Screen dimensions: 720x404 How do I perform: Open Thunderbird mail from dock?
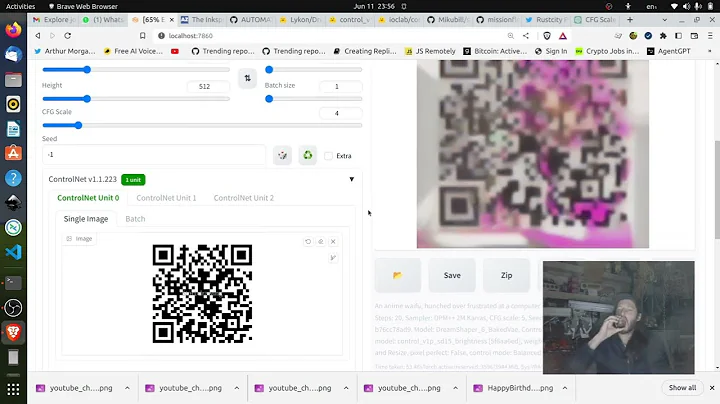pos(13,55)
